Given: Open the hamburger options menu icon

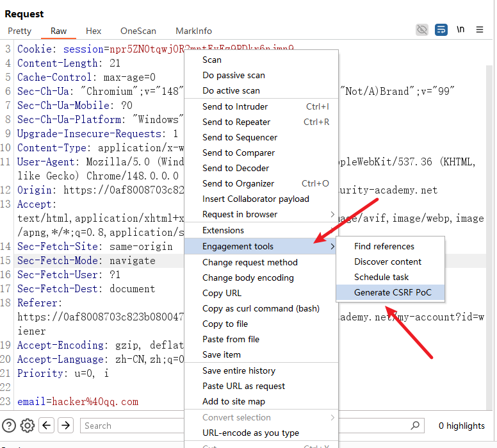Looking at the screenshot, I should pyautogui.click(x=480, y=29).
